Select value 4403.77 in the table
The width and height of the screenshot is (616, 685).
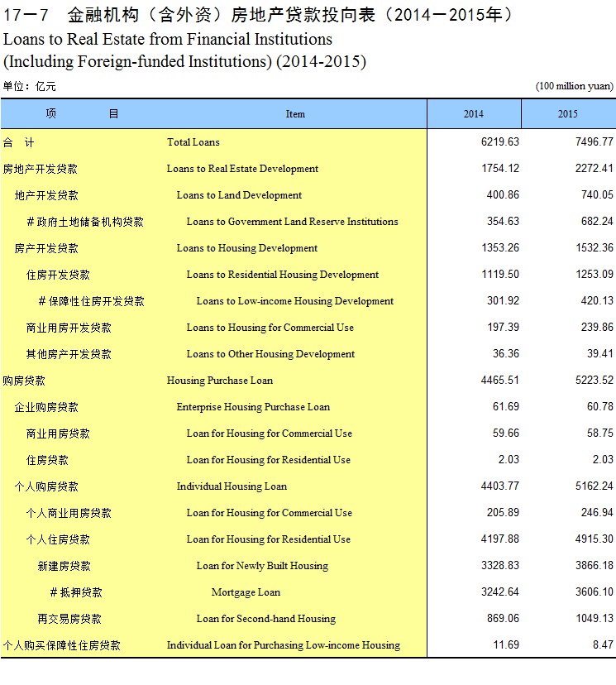tap(500, 486)
